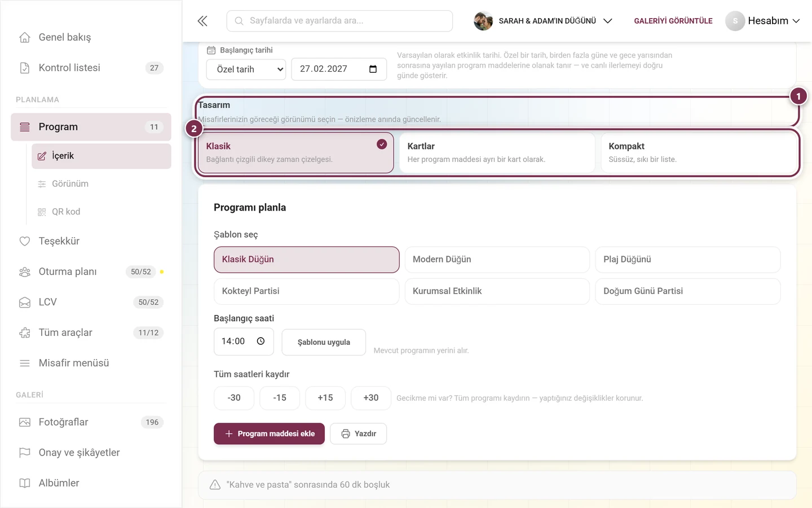Click the Tüm araçlar puzzle icon

[25, 332]
